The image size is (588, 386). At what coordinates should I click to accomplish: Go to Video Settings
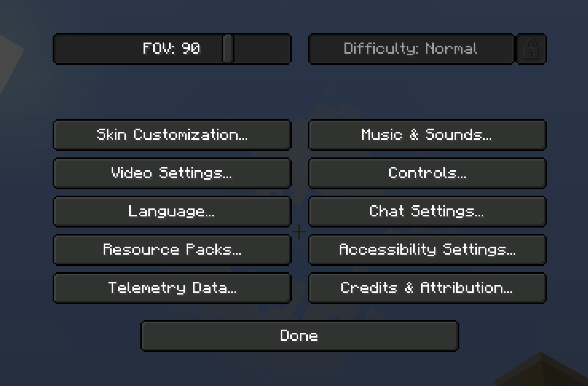click(x=172, y=173)
